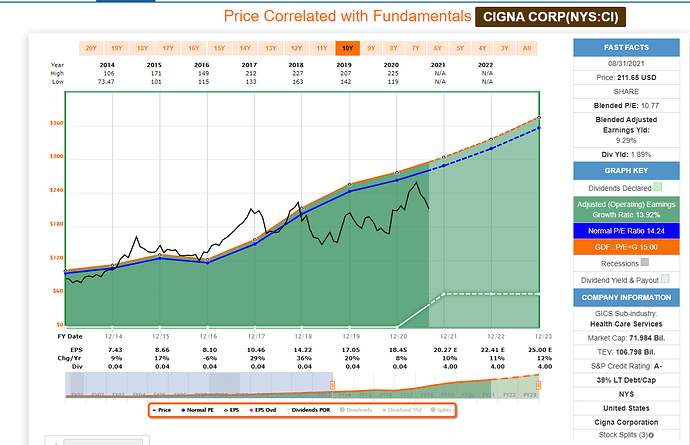Choose the 13Y time range

pos(271,48)
